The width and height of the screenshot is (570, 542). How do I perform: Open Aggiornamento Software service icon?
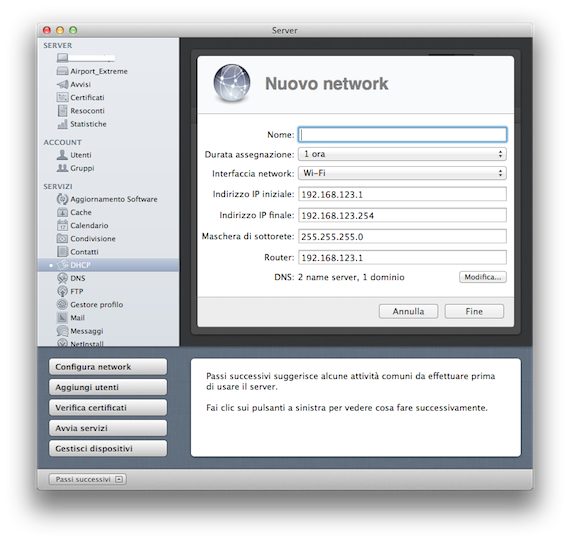pos(62,199)
